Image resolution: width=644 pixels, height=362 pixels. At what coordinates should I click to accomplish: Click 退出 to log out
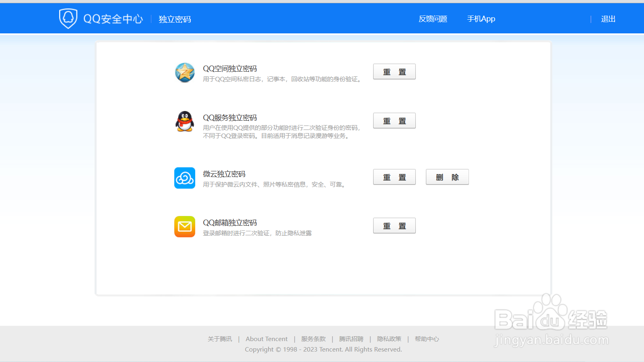(x=608, y=19)
